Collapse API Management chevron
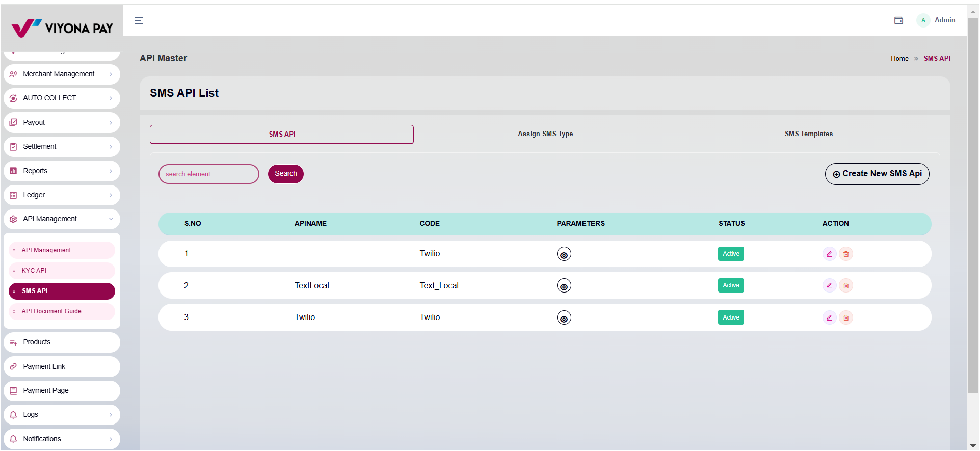This screenshot has width=980, height=451. 111,219
